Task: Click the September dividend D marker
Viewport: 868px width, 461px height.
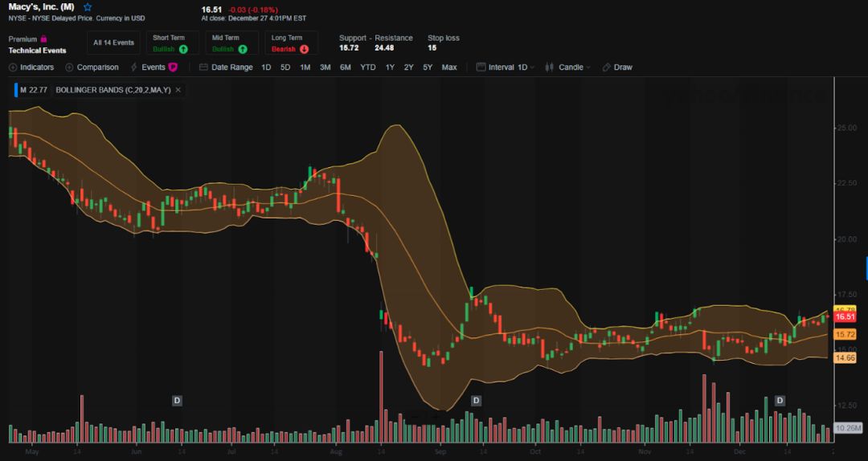Action: pyautogui.click(x=476, y=400)
